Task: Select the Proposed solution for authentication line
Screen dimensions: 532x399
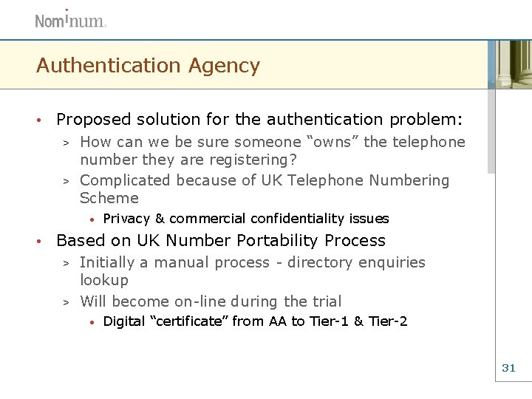Action: pos(259,119)
